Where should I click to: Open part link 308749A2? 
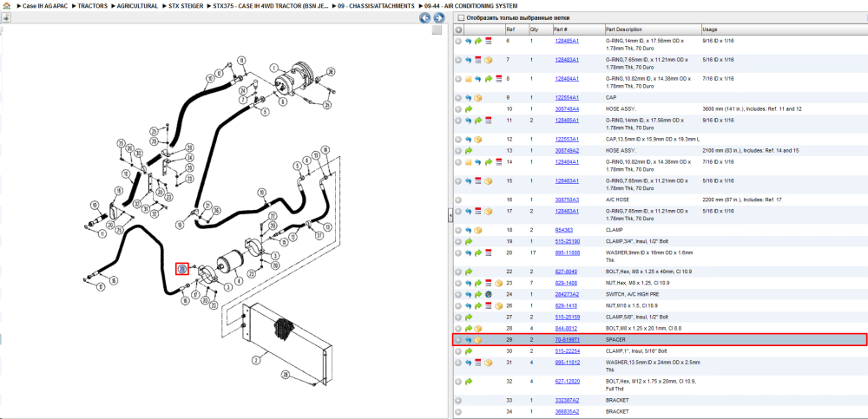click(567, 151)
